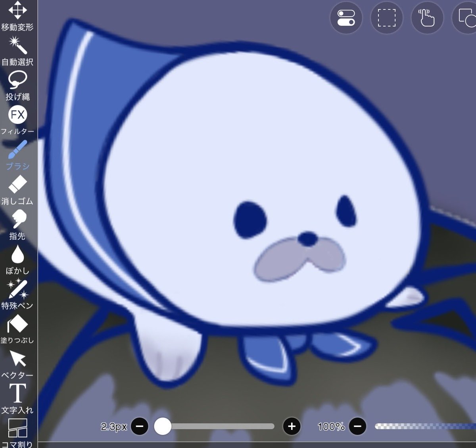Open the toggle-switches settings button
476x448 pixels.
pos(346,18)
